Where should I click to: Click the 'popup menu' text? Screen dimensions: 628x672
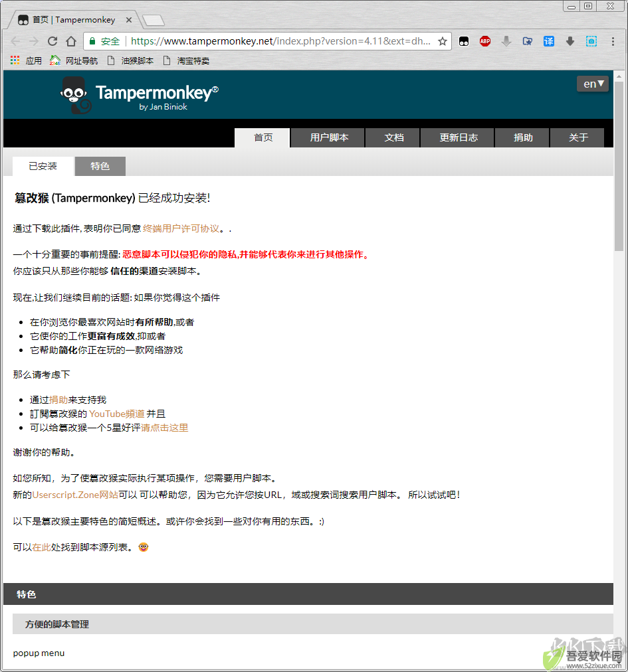39,653
